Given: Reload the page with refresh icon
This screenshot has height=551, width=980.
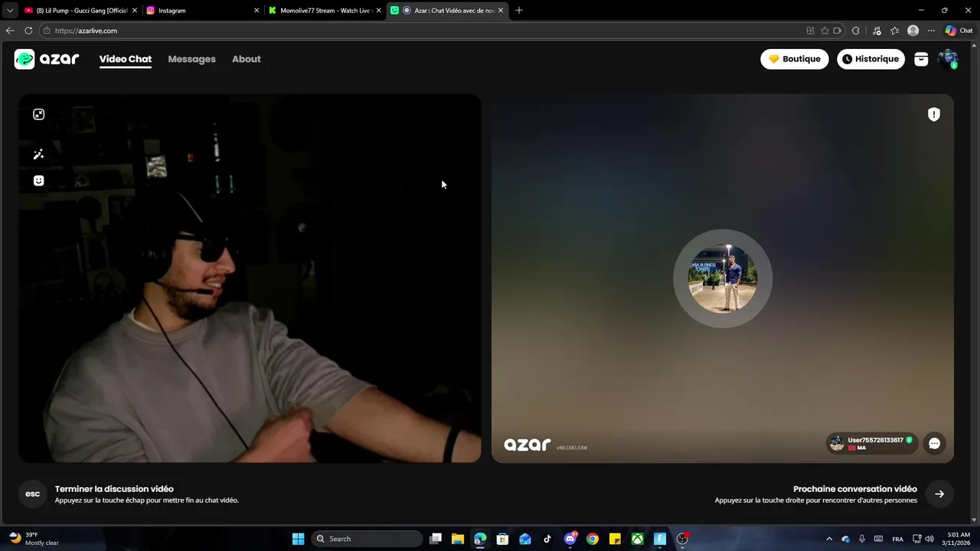Looking at the screenshot, I should tap(28, 31).
